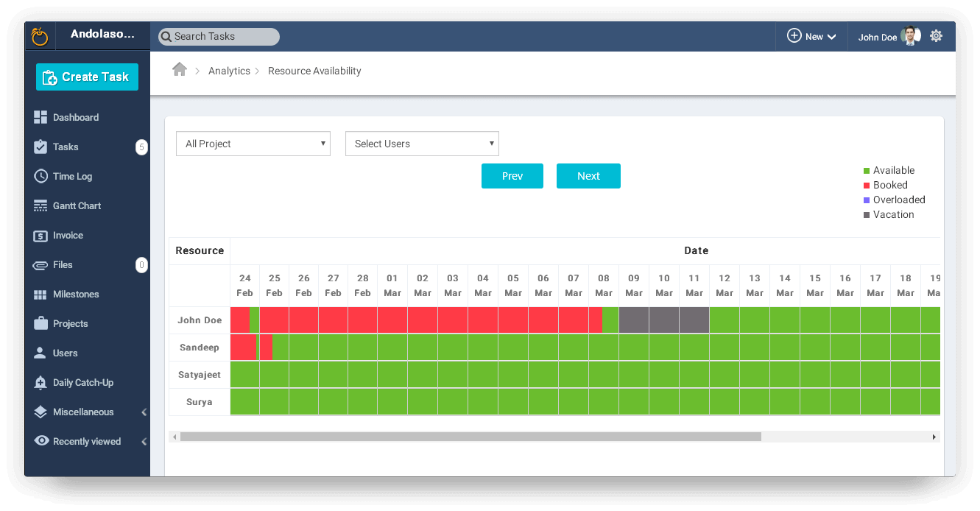Open the settings gear icon
The height and width of the screenshot is (511, 980).
tap(936, 36)
